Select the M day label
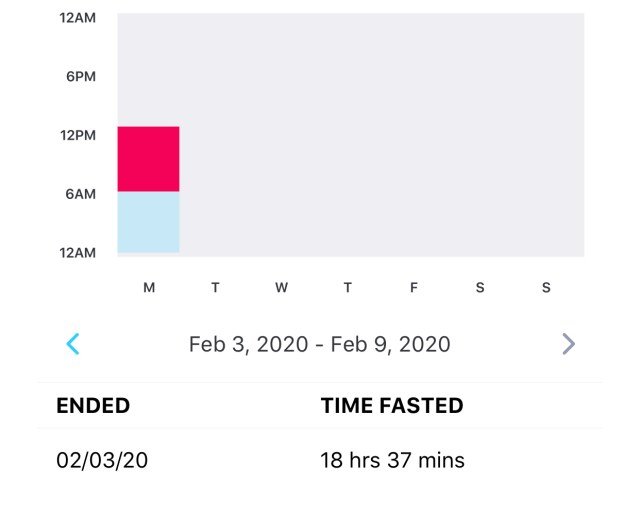Screen dimensions: 640x515 149,287
